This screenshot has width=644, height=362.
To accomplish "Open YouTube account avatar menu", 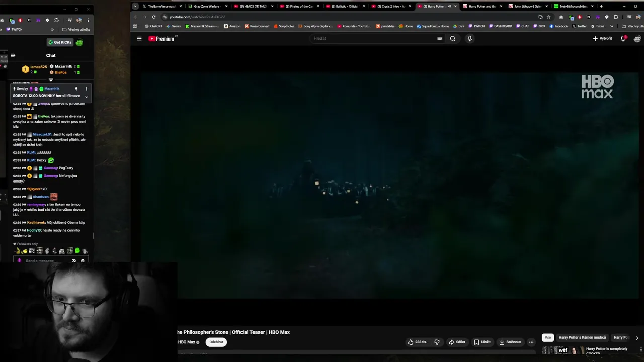I will coord(637,38).
